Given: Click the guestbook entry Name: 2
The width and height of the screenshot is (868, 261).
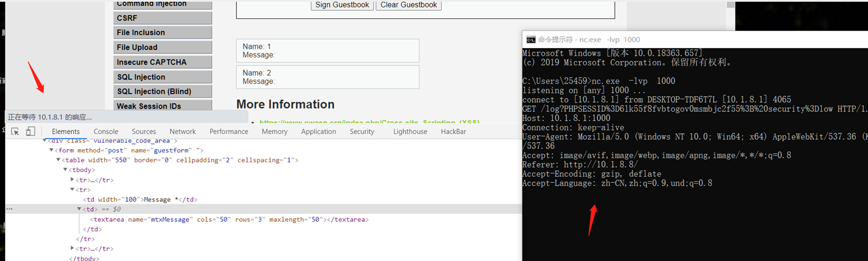Looking at the screenshot, I should click(x=328, y=77).
